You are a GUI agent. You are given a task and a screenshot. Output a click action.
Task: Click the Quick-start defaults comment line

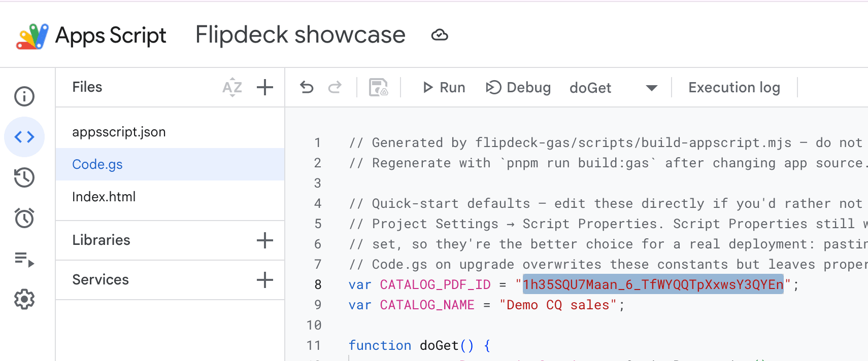605,203
